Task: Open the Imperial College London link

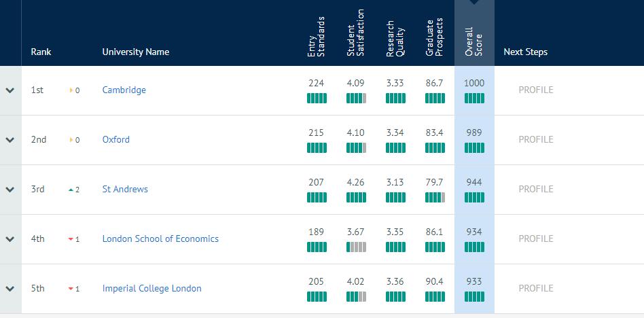Action: [x=151, y=288]
